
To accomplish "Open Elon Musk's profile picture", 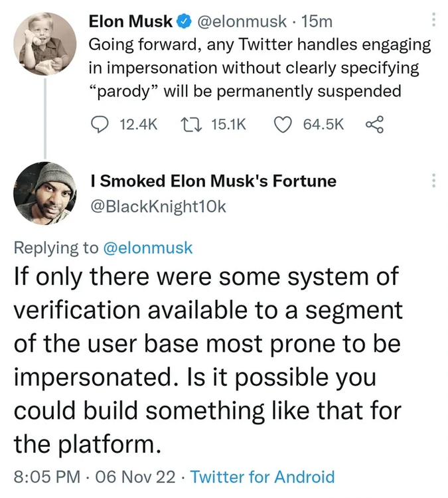I will pos(45,44).
